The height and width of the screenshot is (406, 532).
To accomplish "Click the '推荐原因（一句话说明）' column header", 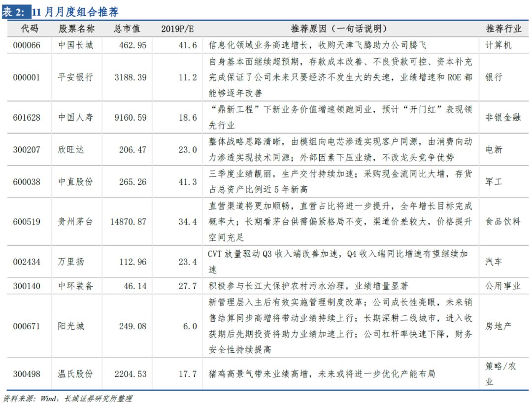I will (339, 29).
